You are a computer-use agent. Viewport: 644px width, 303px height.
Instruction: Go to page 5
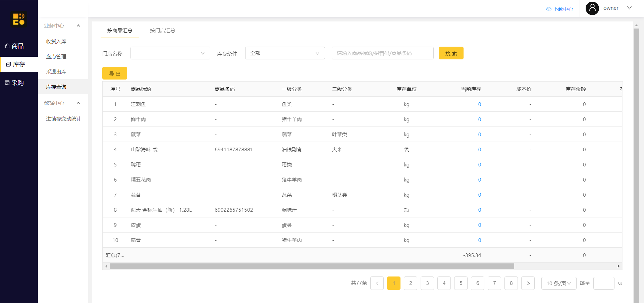pos(461,283)
